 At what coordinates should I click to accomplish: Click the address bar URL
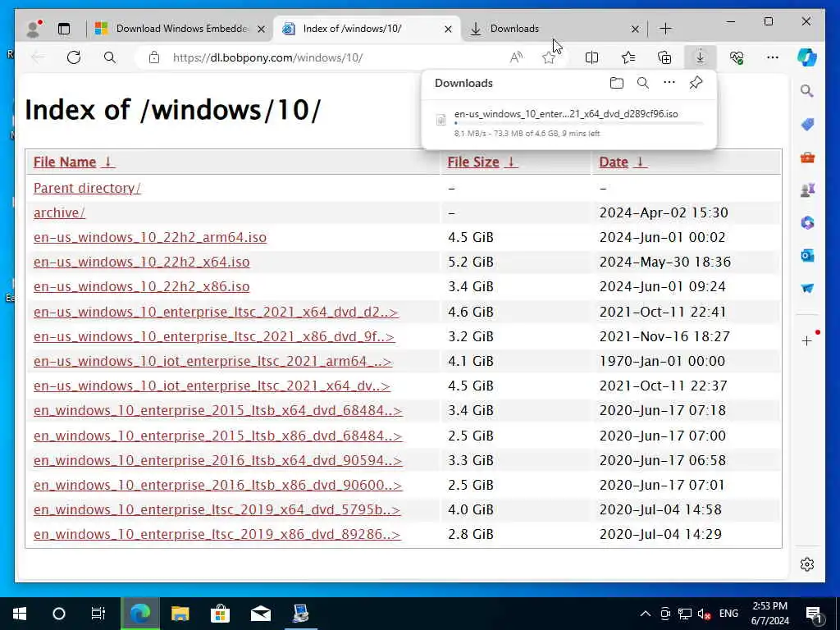tap(268, 57)
